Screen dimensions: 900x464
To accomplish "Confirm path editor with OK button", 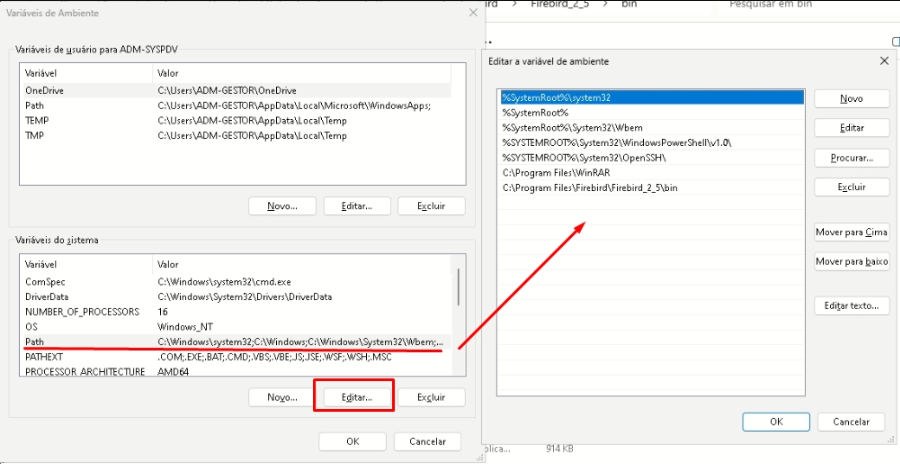I will coord(776,421).
